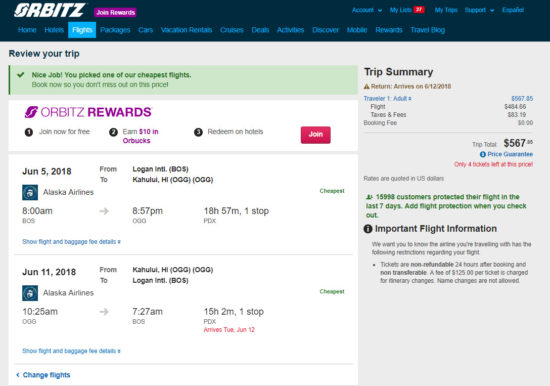Click the return arrival warning triangle icon
This screenshot has width=550, height=386.
click(x=367, y=86)
